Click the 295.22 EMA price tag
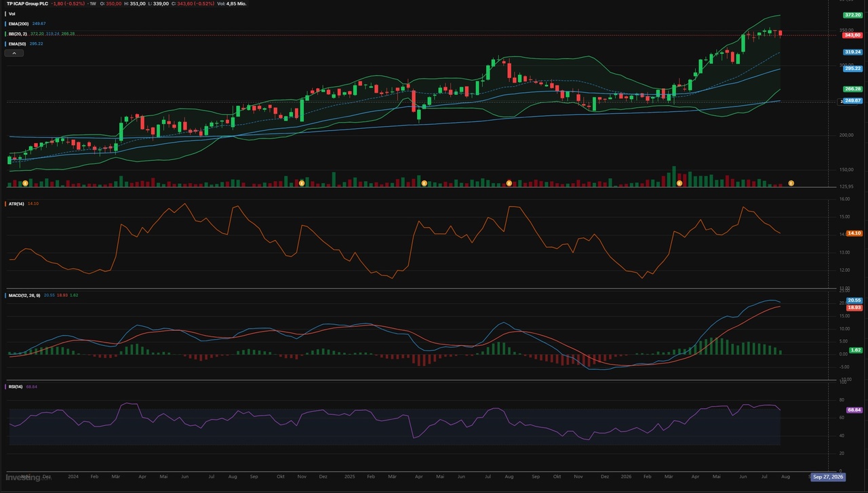Image resolution: width=868 pixels, height=493 pixels. coord(852,68)
